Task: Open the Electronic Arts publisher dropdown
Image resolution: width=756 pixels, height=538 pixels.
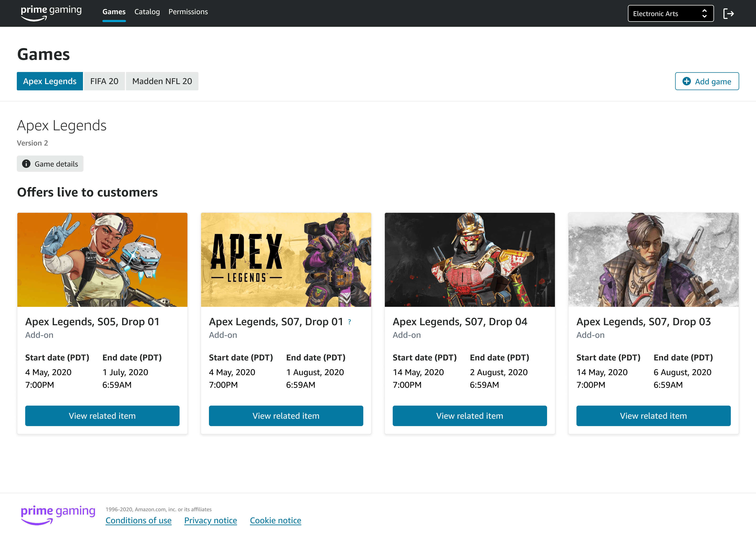Action: 671,14
